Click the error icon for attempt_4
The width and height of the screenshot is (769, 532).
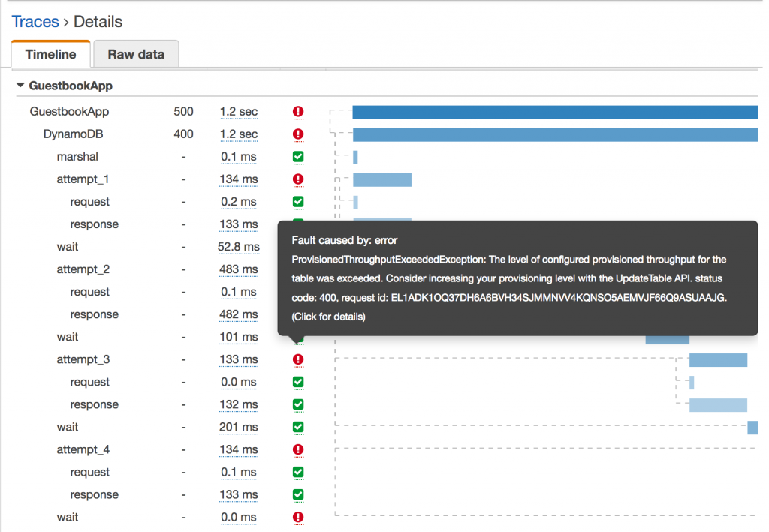point(298,449)
